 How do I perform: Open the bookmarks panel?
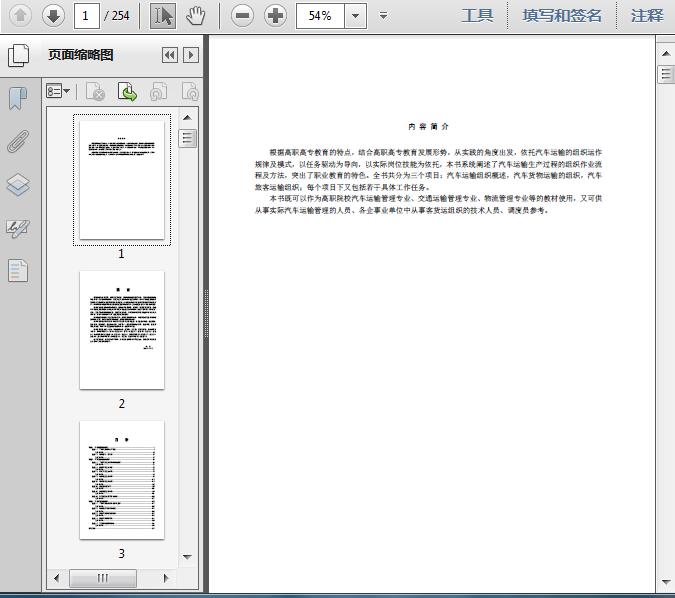point(18,98)
